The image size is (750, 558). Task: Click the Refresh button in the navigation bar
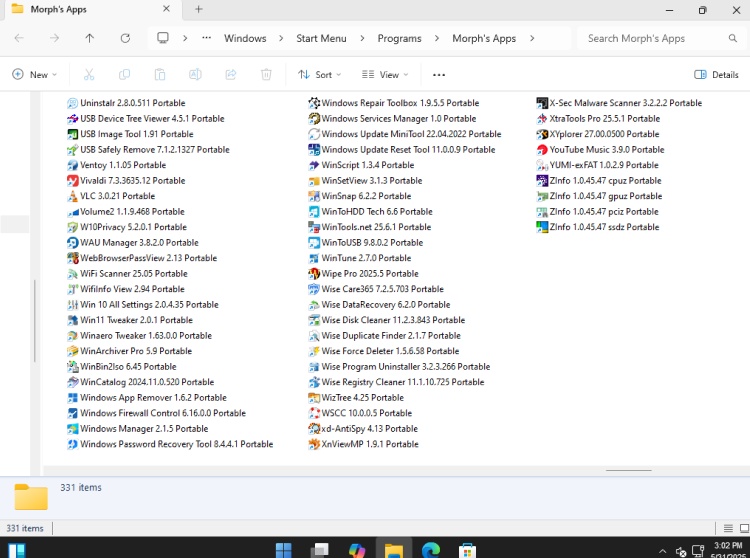tap(125, 38)
